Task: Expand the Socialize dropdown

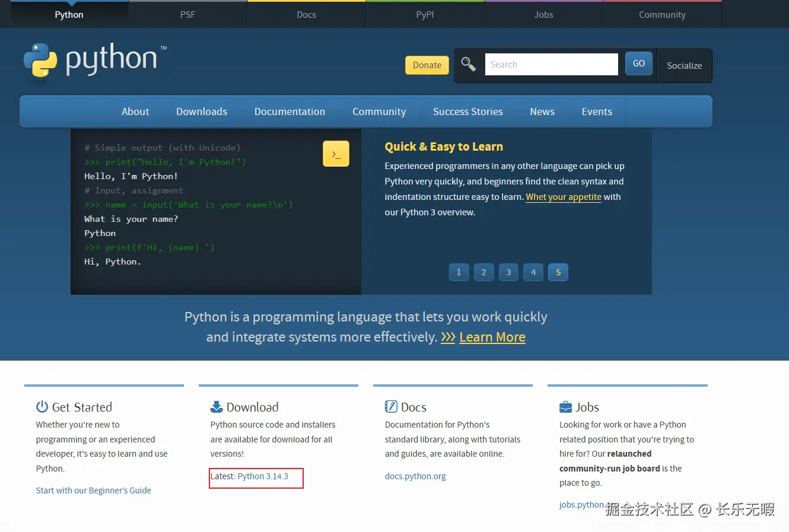Action: [685, 65]
